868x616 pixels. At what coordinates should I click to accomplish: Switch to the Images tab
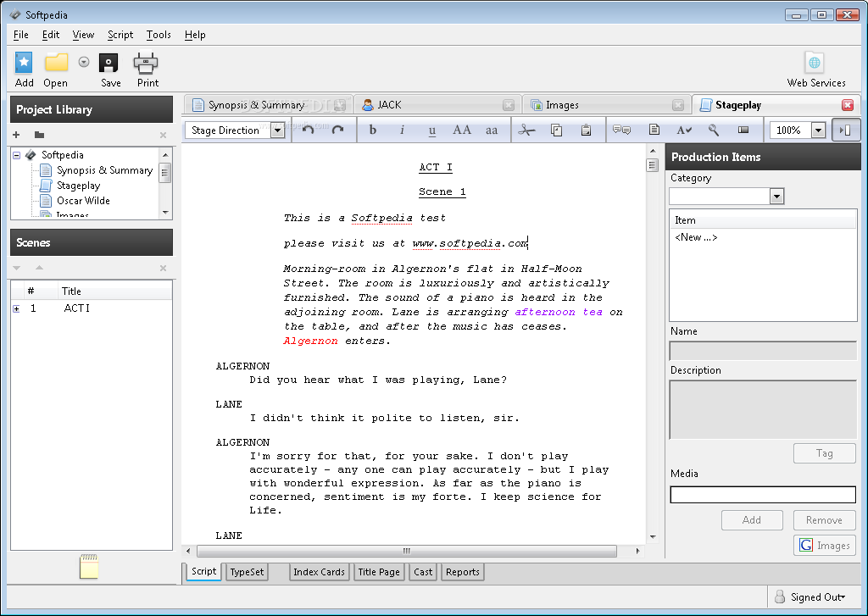pyautogui.click(x=607, y=104)
